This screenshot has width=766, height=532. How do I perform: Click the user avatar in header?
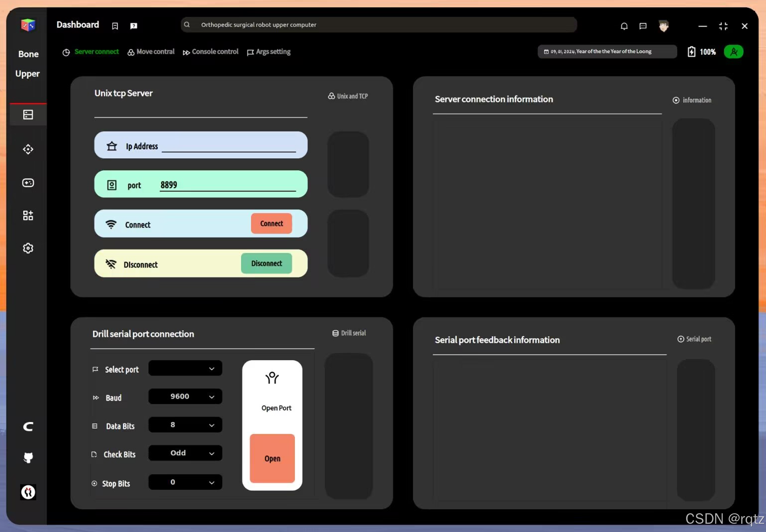click(663, 26)
